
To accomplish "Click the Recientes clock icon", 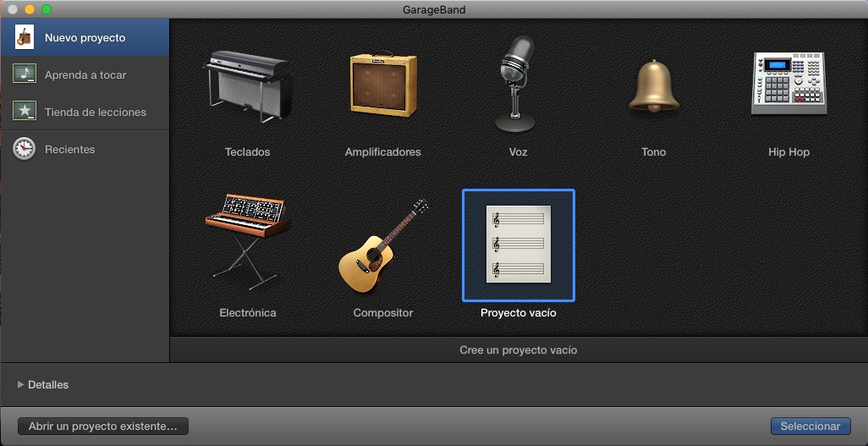I will (25, 149).
